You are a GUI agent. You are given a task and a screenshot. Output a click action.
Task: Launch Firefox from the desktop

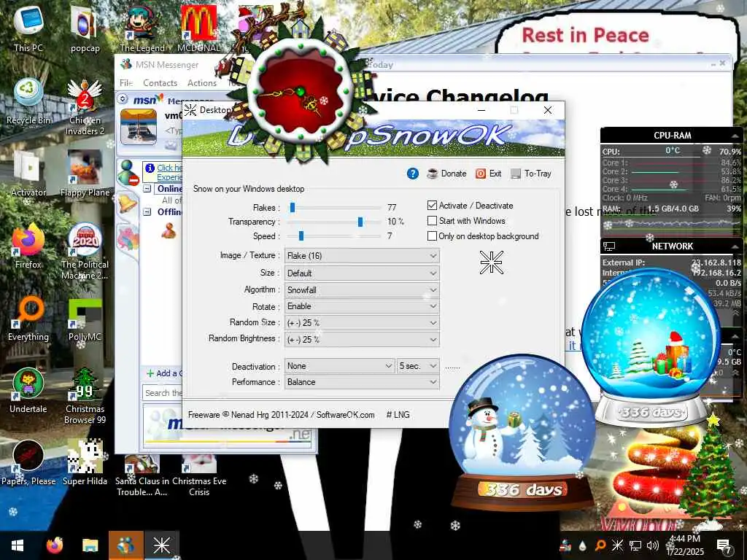[28, 246]
